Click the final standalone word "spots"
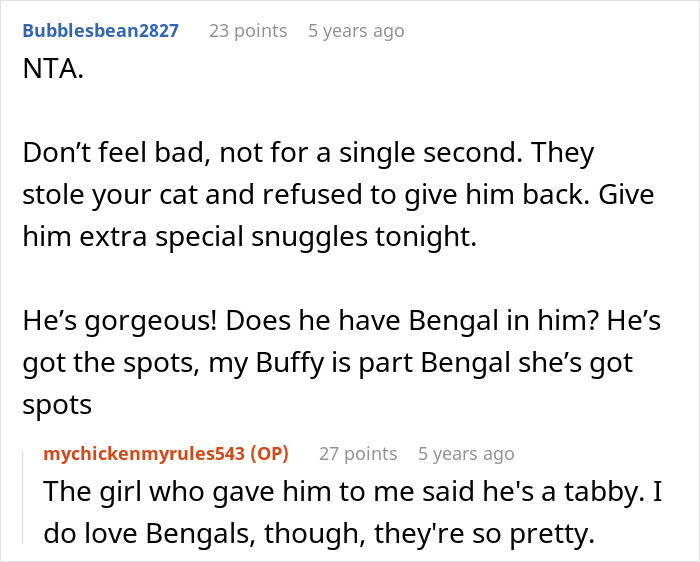 click(56, 403)
